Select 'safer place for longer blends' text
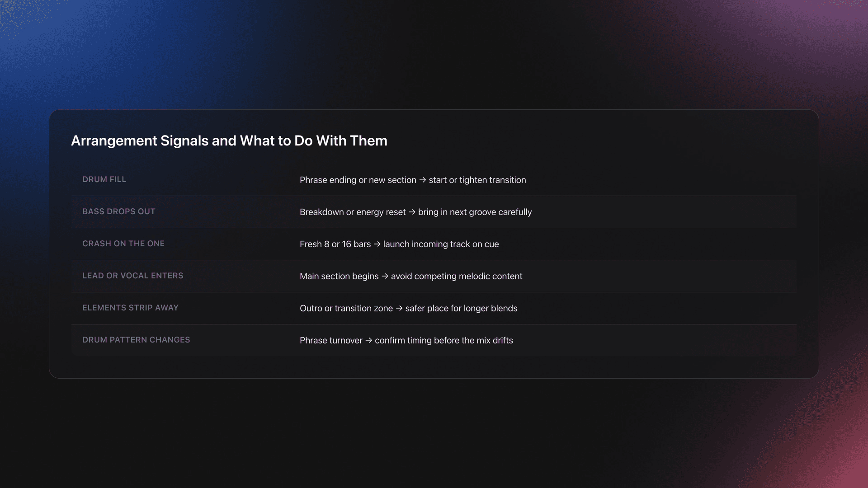 coord(461,308)
